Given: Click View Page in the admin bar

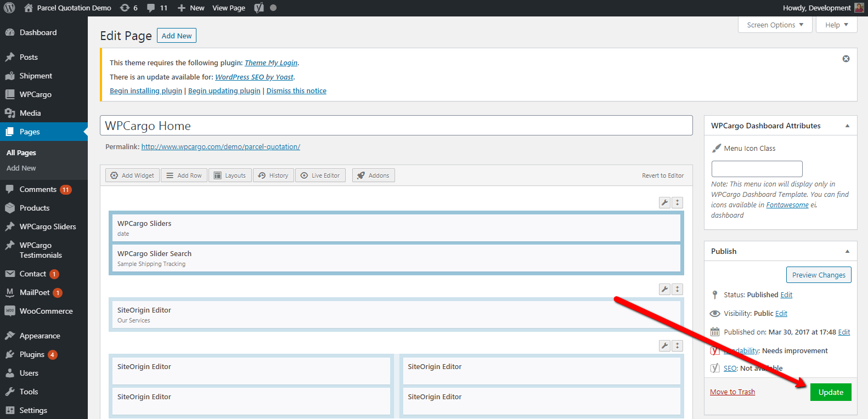Looking at the screenshot, I should tap(229, 8).
